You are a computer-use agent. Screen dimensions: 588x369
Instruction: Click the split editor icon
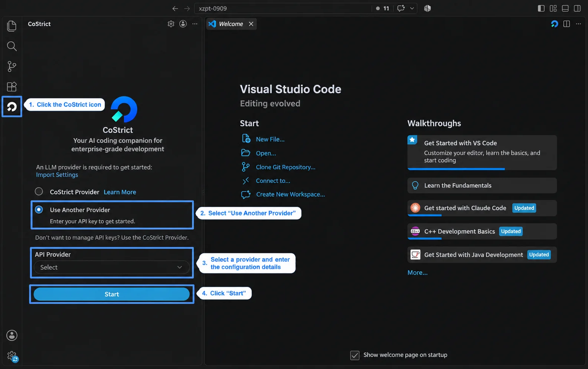[566, 24]
